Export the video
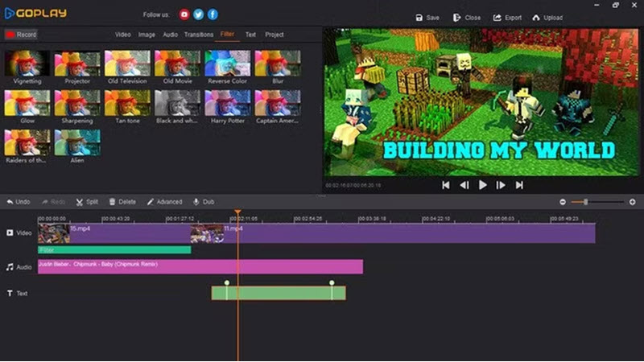Screen dimensions: 644x362 point(507,18)
